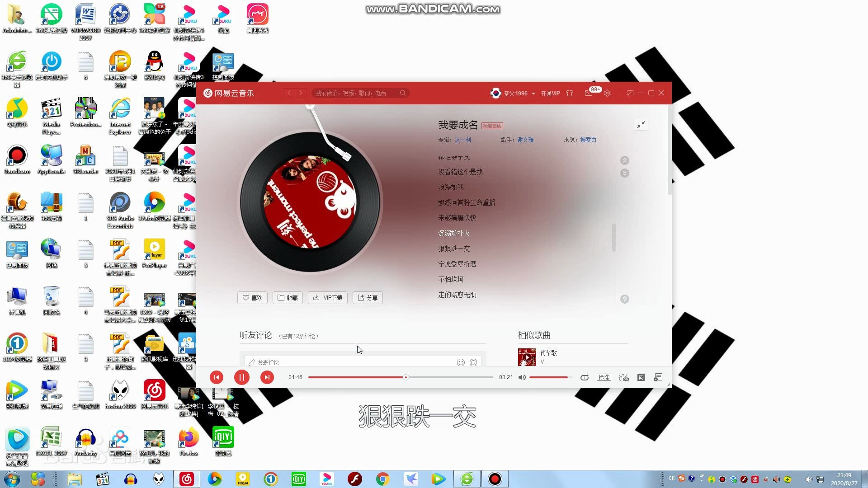Open Firefox desktop shortcut
868x488 pixels.
[189, 441]
